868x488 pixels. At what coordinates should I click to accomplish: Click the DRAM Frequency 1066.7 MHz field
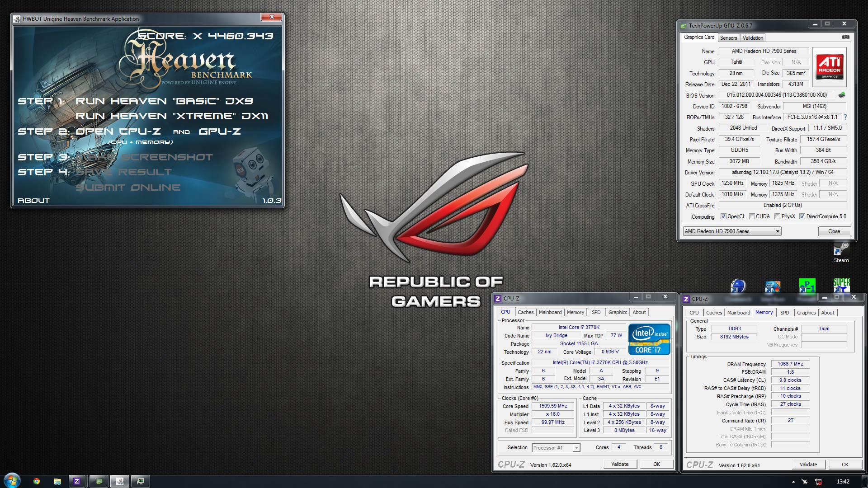tap(790, 364)
